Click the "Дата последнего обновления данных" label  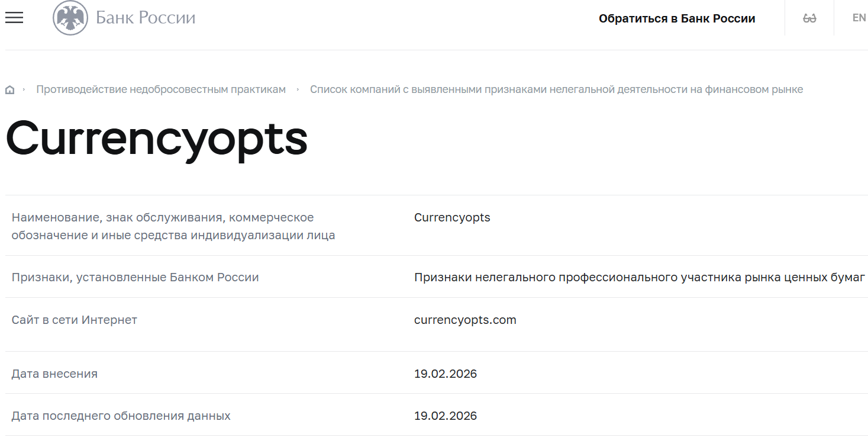tap(121, 415)
